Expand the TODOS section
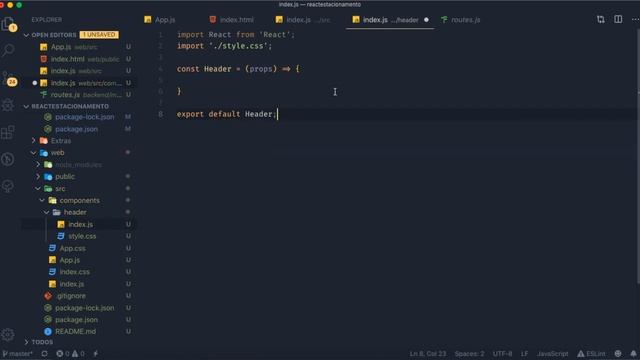The height and width of the screenshot is (360, 640). [27, 342]
